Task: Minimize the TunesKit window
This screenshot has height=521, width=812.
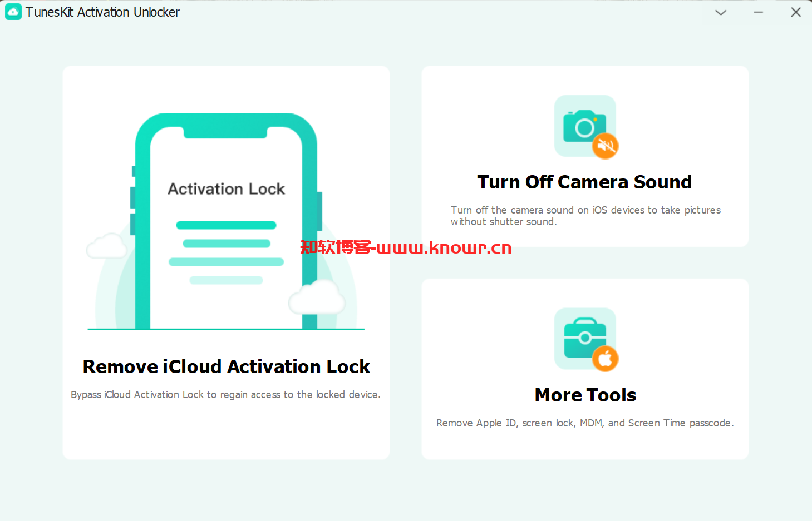Action: point(758,12)
